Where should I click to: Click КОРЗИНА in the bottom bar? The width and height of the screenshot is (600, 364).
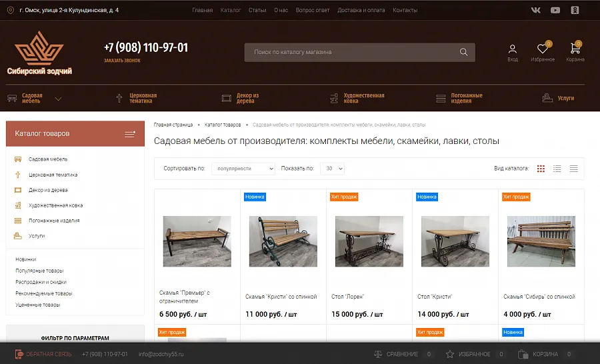click(545, 354)
